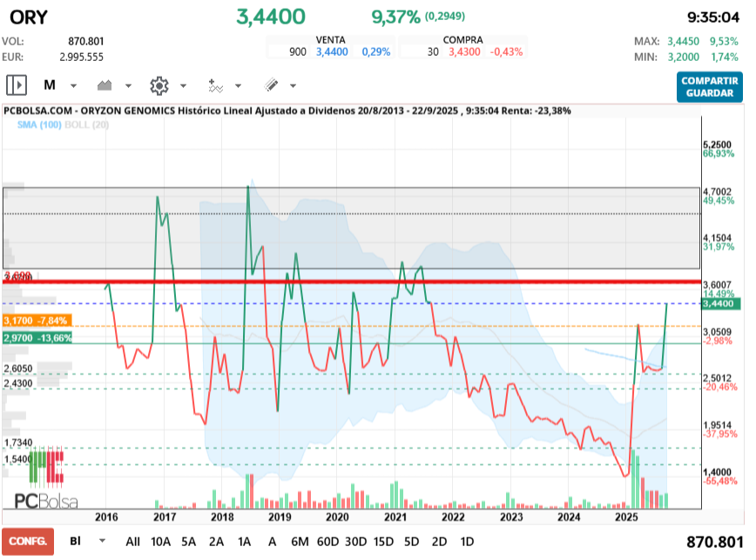Screen dimensions: 756x560
Task: Expand the chart type dropdown arrow
Action: click(x=128, y=86)
